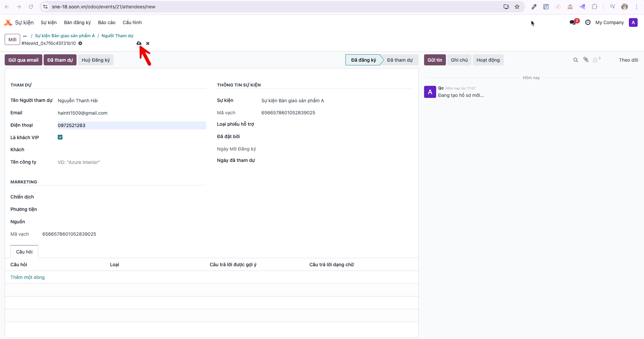644x339 pixels.
Task: Open the Chrome profile avatar
Action: click(625, 7)
